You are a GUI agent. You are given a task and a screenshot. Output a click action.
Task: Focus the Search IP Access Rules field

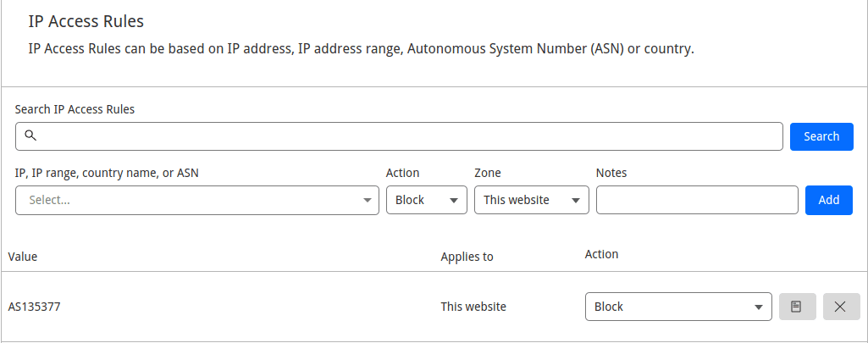(406, 136)
